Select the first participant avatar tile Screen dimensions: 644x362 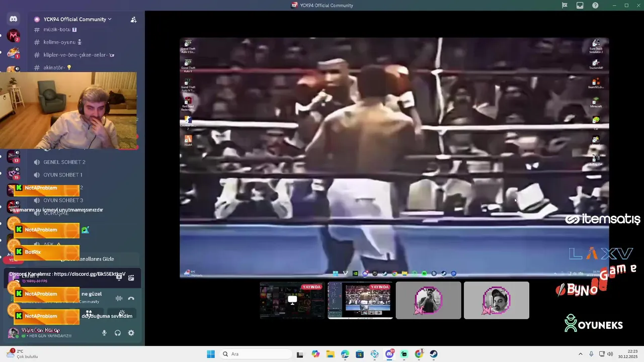point(428,300)
